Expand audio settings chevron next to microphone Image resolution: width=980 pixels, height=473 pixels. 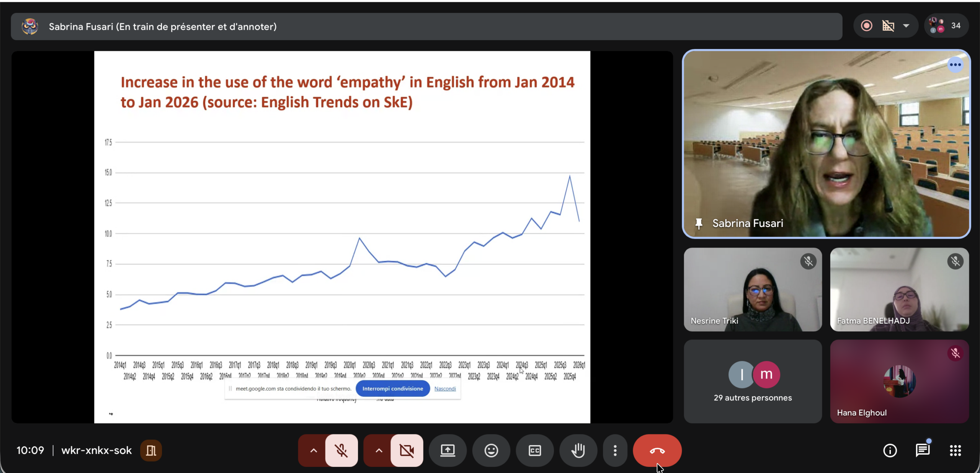pos(313,450)
